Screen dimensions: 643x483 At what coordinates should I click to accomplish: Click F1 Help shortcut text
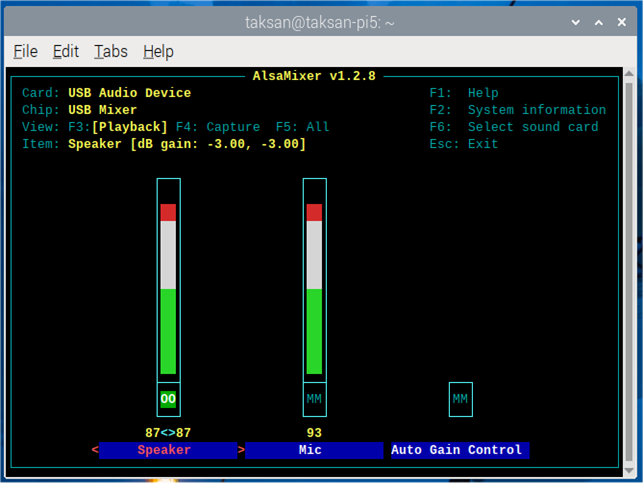[x=464, y=93]
